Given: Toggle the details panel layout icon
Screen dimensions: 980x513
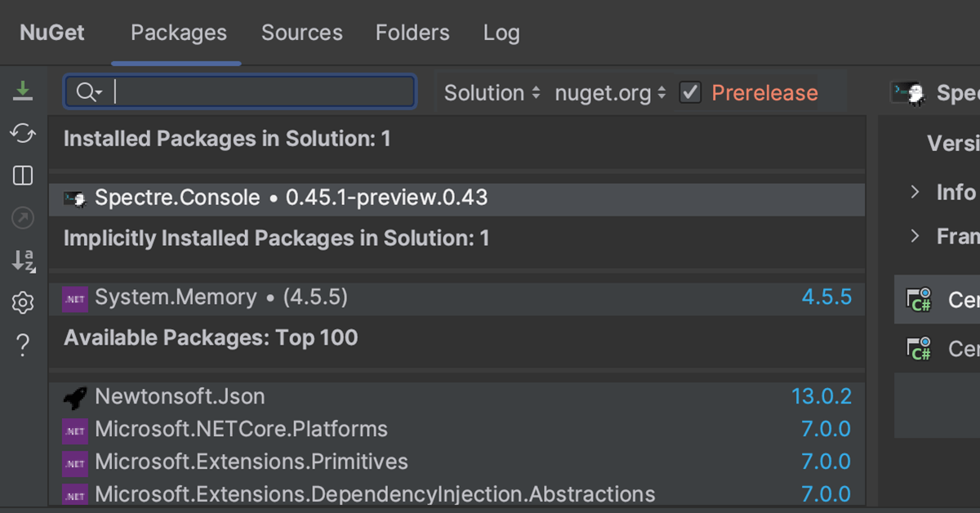Looking at the screenshot, I should click(23, 176).
